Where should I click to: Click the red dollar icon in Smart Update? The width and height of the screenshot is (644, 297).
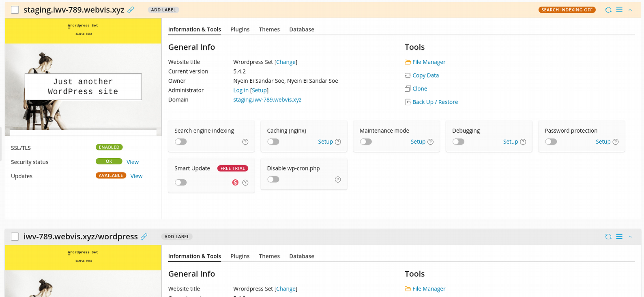point(235,183)
